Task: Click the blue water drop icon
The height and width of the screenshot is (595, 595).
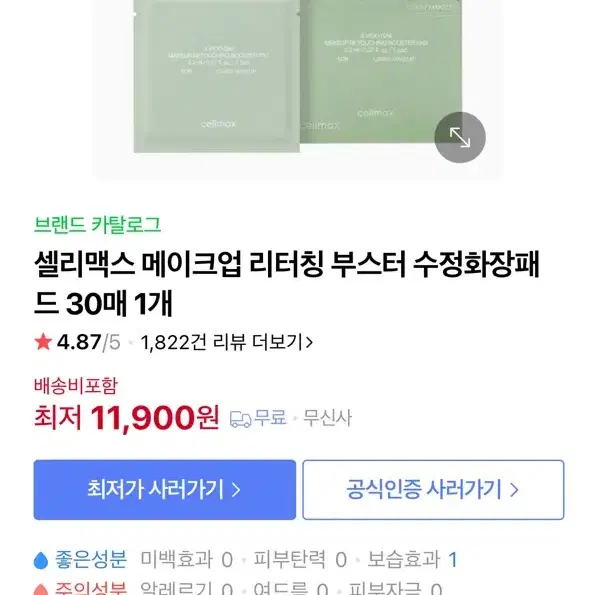Action: tap(41, 560)
